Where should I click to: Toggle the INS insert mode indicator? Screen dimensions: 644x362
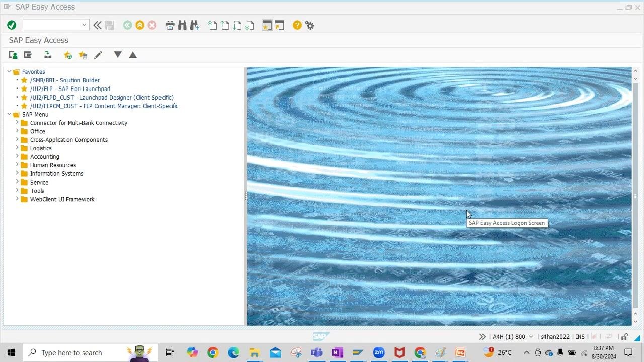(x=580, y=337)
